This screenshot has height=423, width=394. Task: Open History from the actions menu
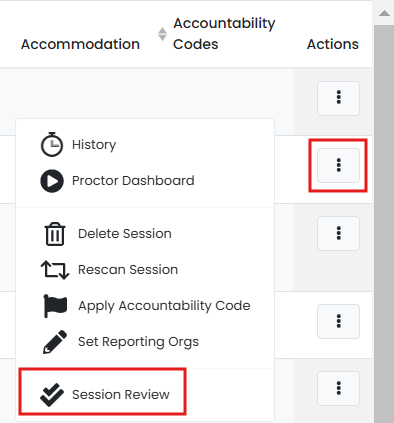pyautogui.click(x=94, y=145)
